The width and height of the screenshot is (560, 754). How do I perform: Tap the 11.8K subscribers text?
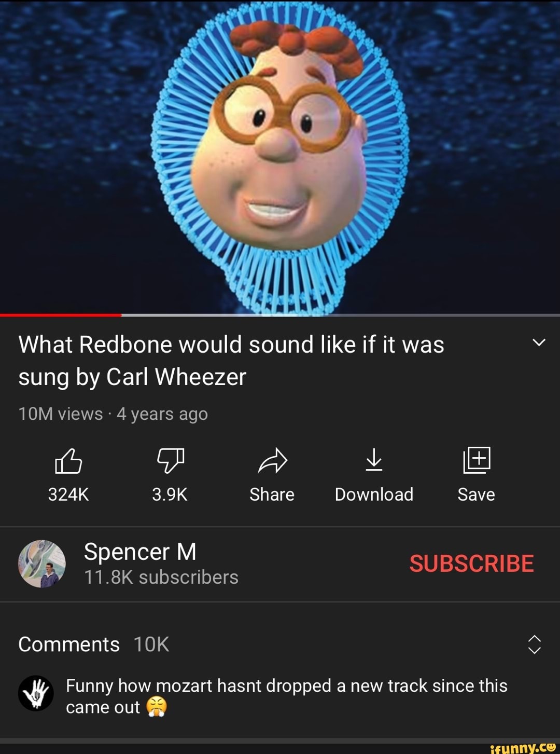tap(161, 577)
